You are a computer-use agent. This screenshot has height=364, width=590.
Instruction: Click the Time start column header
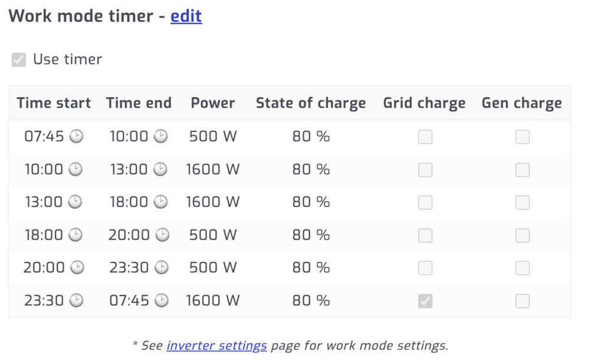point(54,103)
